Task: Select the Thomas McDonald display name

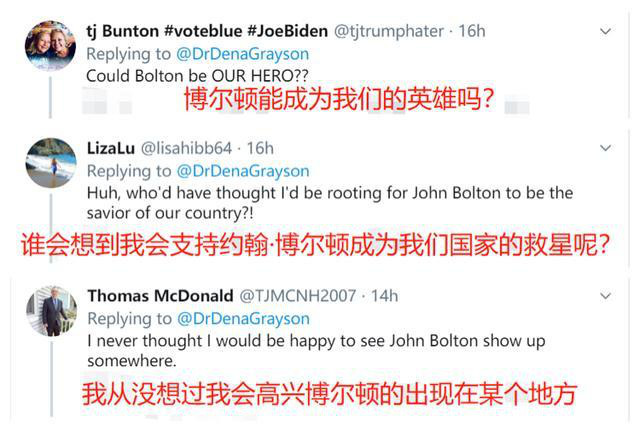Action: [x=159, y=295]
